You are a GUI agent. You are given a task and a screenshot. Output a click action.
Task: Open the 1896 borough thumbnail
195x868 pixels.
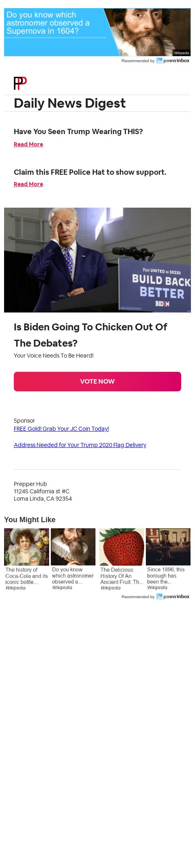coord(168,547)
